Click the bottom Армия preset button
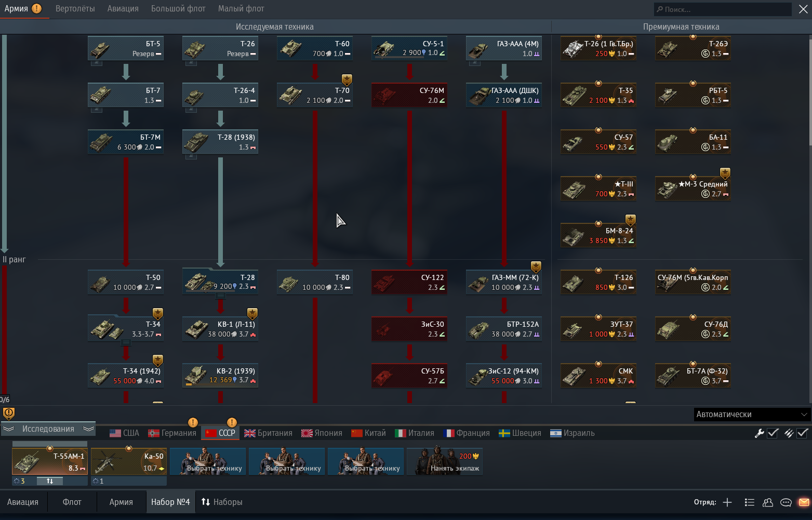 (x=121, y=502)
